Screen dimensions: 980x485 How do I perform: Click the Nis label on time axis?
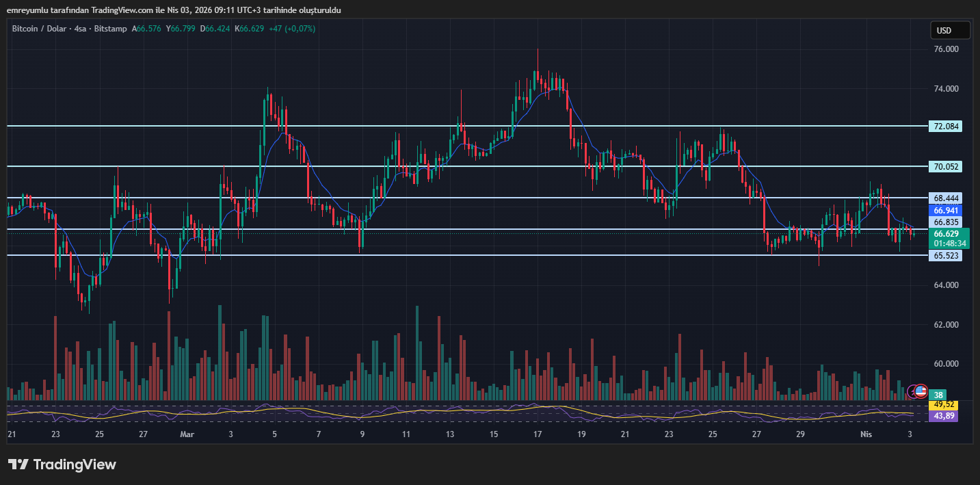coord(866,434)
